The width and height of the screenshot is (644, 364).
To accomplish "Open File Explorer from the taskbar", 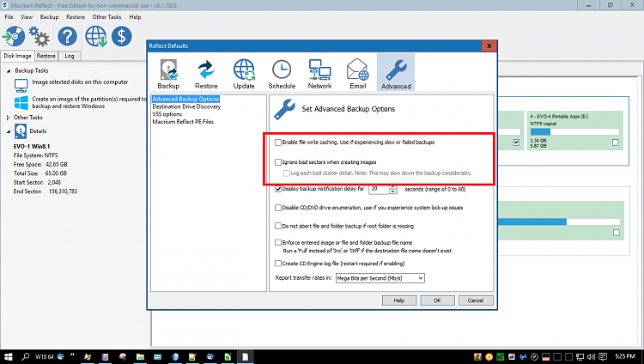I will click(x=140, y=356).
